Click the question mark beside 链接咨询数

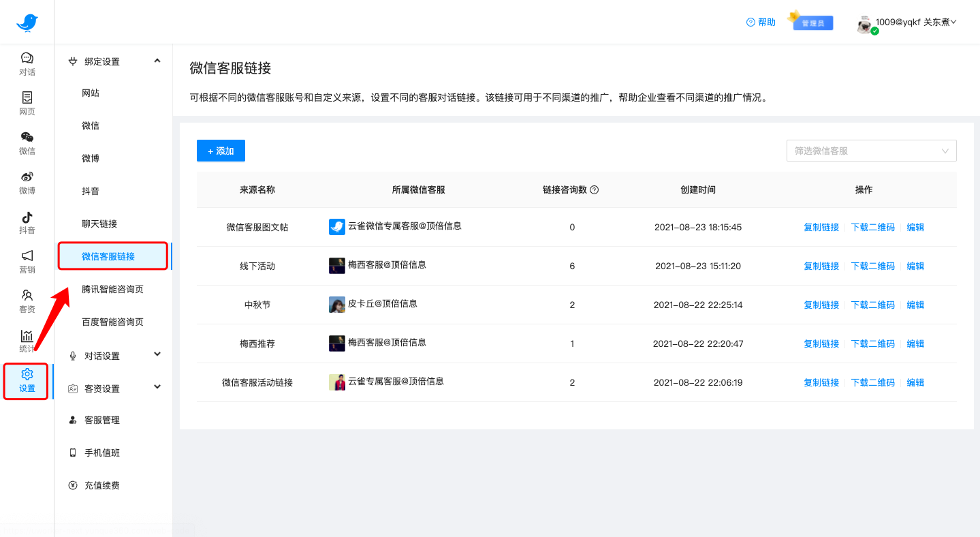594,189
